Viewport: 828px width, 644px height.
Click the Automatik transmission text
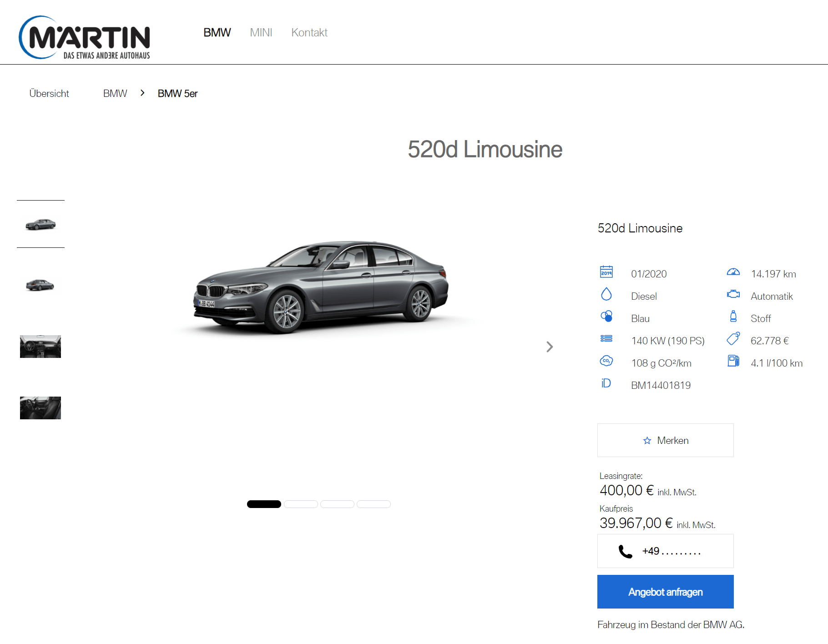click(x=772, y=296)
